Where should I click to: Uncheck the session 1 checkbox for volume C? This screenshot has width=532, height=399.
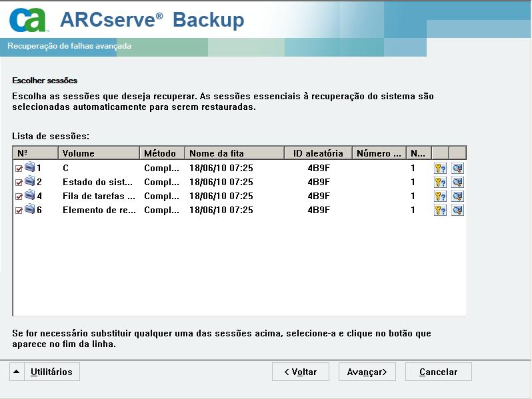point(19,169)
